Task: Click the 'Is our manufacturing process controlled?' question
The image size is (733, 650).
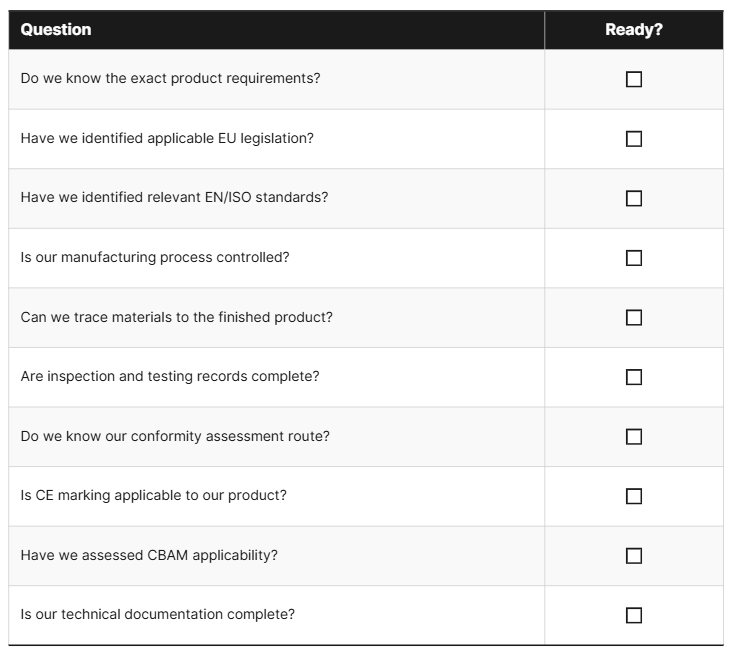Action: [x=155, y=258]
